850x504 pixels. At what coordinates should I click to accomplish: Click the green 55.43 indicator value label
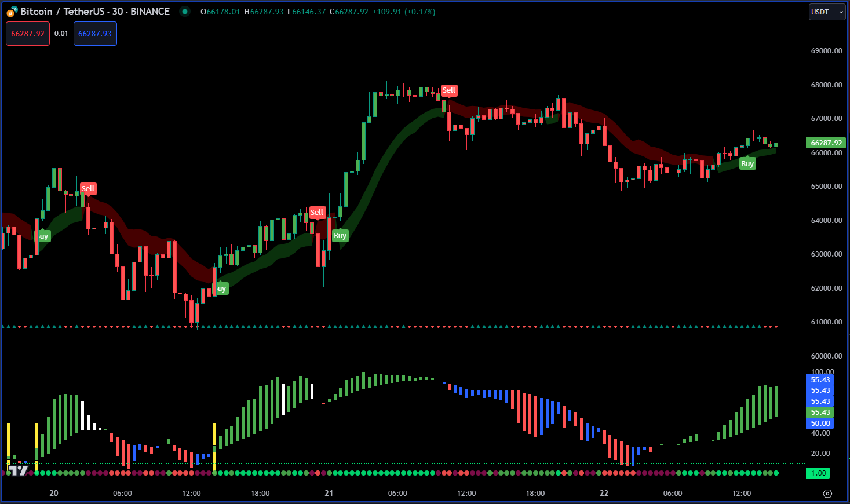pos(820,412)
